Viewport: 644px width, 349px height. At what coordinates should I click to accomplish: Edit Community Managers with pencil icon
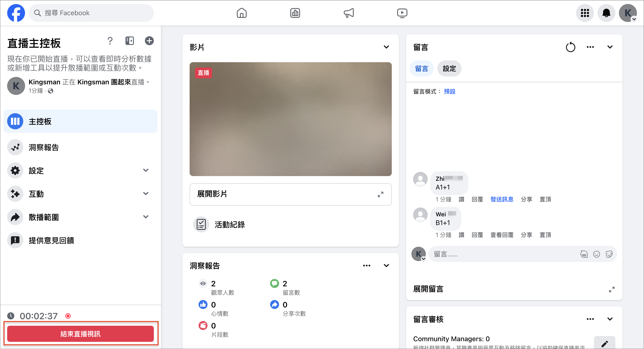coord(604,344)
